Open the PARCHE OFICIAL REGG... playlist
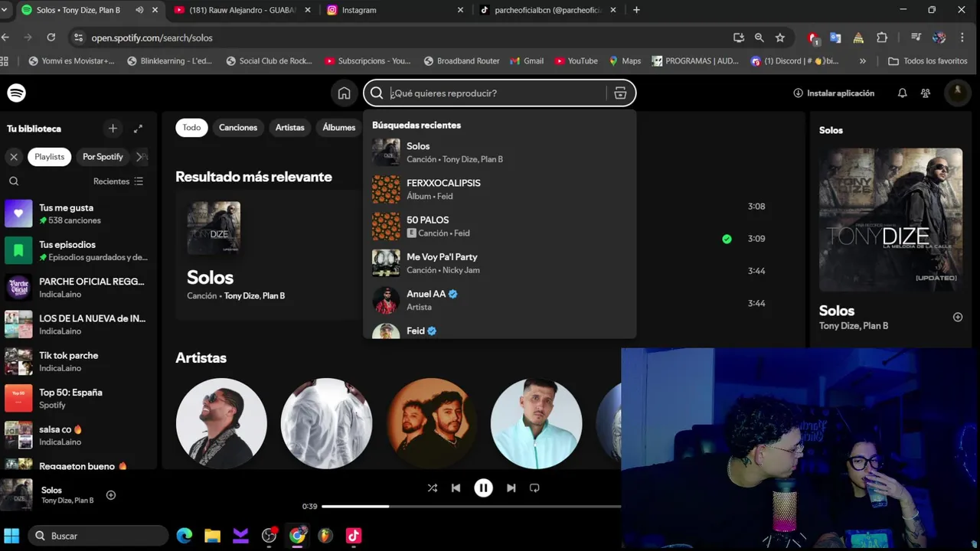Image resolution: width=980 pixels, height=551 pixels. click(78, 288)
